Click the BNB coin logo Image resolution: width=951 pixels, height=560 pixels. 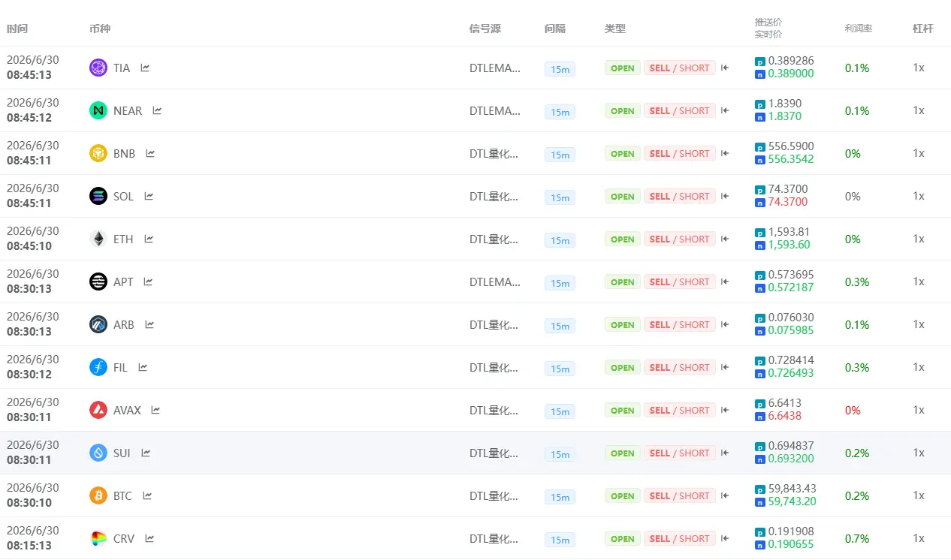(x=98, y=153)
